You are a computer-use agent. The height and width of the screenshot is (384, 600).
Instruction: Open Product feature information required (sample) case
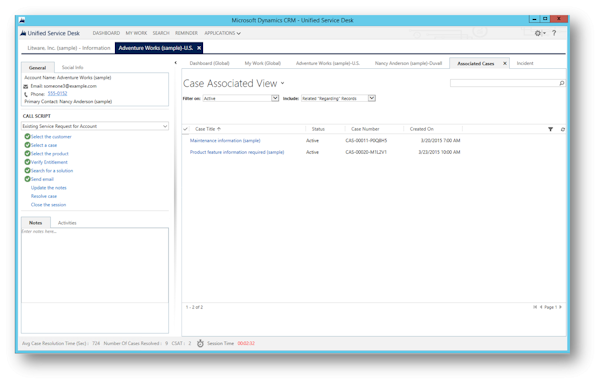tap(237, 152)
